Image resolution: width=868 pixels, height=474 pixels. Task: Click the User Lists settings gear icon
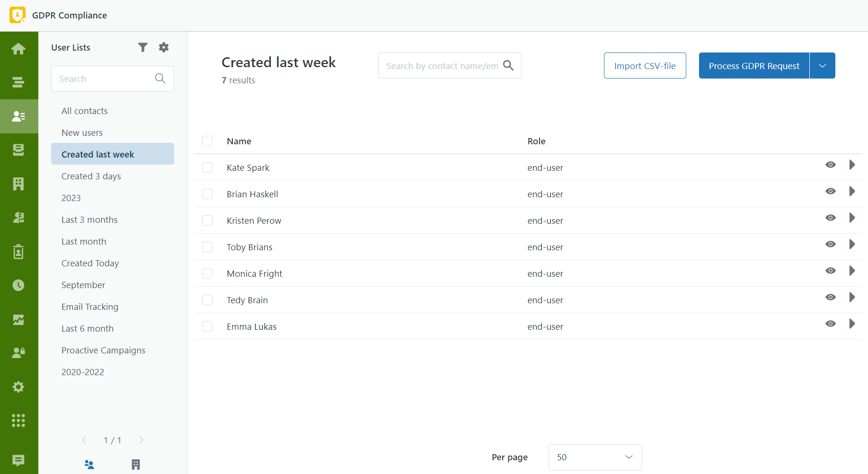163,47
